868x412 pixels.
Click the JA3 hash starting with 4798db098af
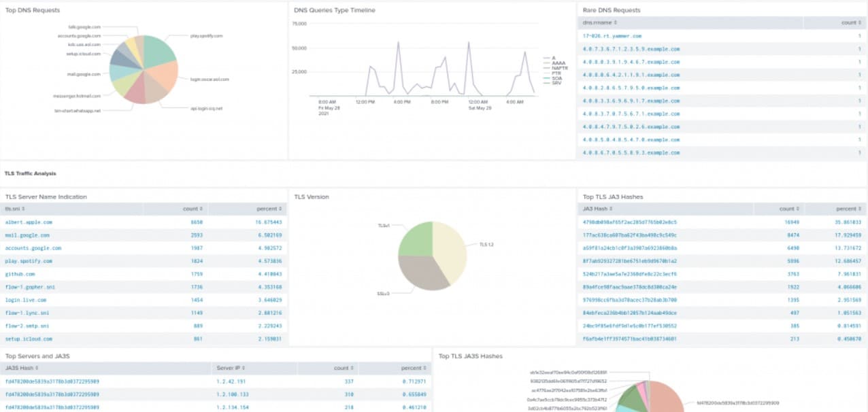630,222
